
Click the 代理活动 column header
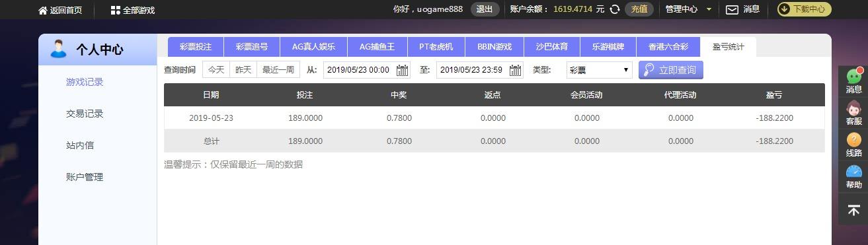[x=680, y=95]
